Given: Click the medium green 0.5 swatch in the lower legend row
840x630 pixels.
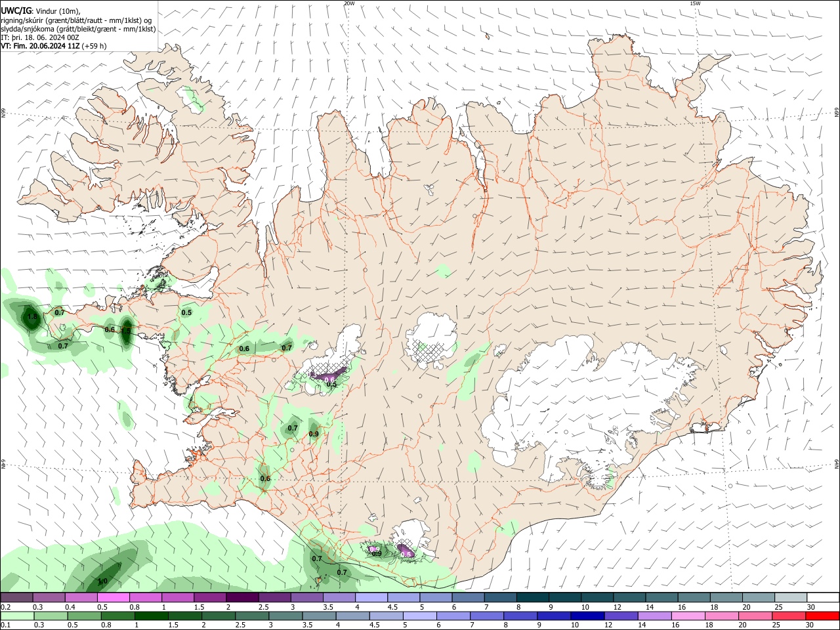Looking at the screenshot, I should click(x=85, y=616).
